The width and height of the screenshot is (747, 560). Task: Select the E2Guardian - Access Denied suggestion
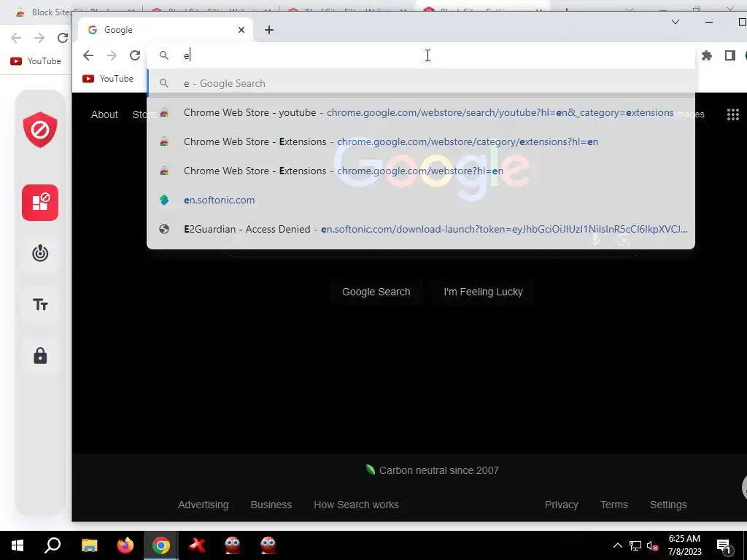(x=421, y=229)
